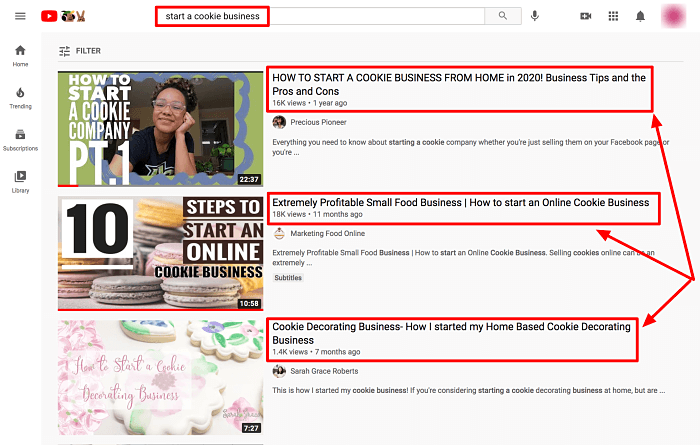
Task: Click the 22:37 duration badge
Action: [x=249, y=179]
